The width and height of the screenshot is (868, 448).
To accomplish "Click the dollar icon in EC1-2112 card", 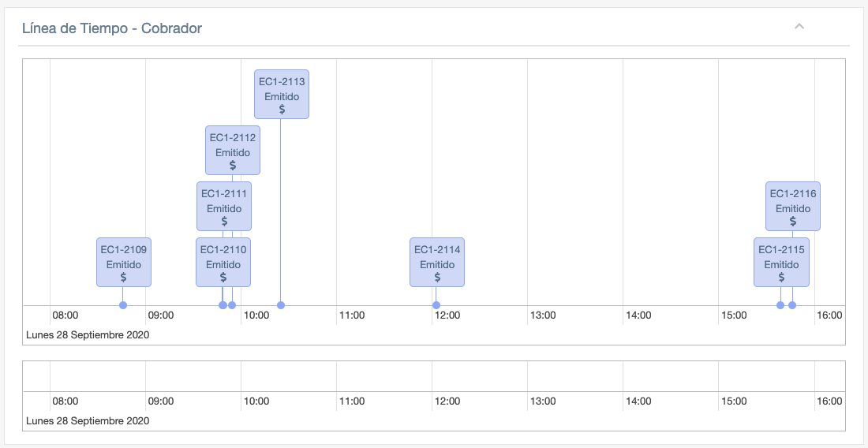I will pos(233,165).
